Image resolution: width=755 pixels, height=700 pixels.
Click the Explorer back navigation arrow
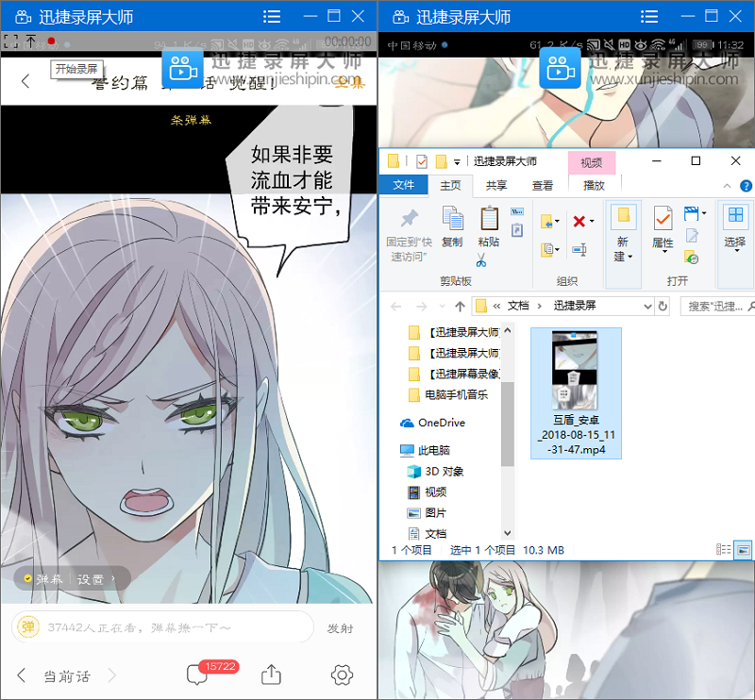pos(395,307)
